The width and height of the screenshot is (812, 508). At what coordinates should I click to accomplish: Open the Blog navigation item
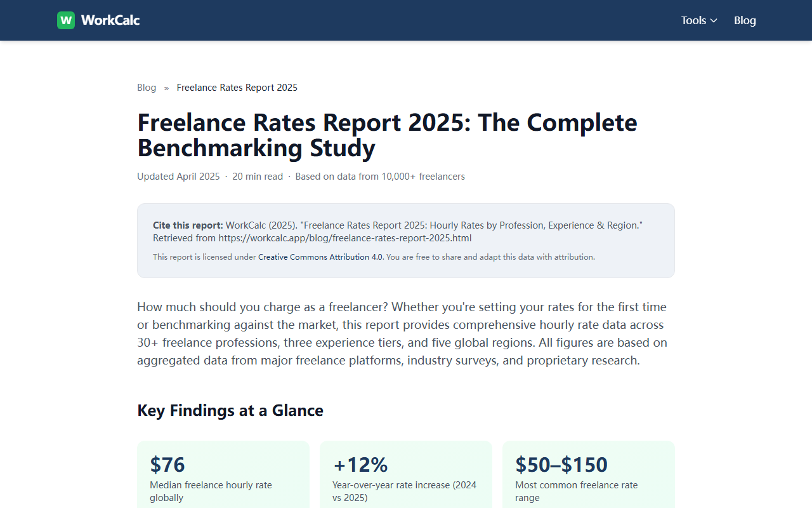click(x=745, y=20)
